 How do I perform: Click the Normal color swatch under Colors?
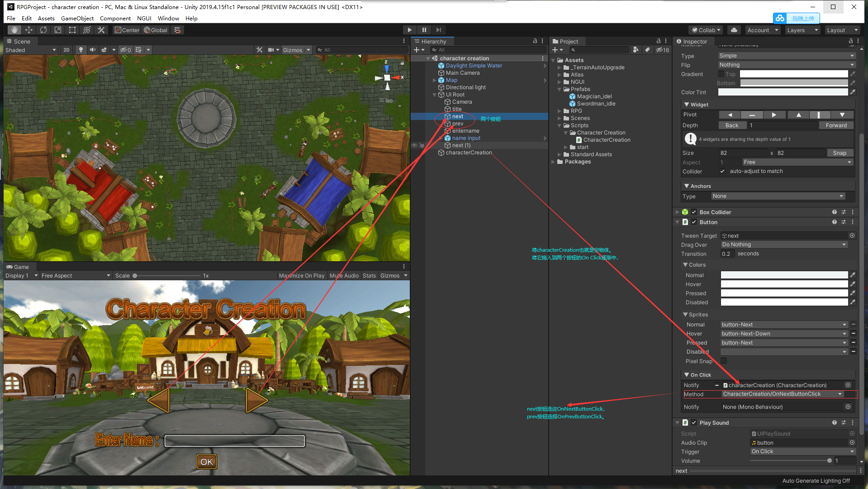tap(783, 275)
